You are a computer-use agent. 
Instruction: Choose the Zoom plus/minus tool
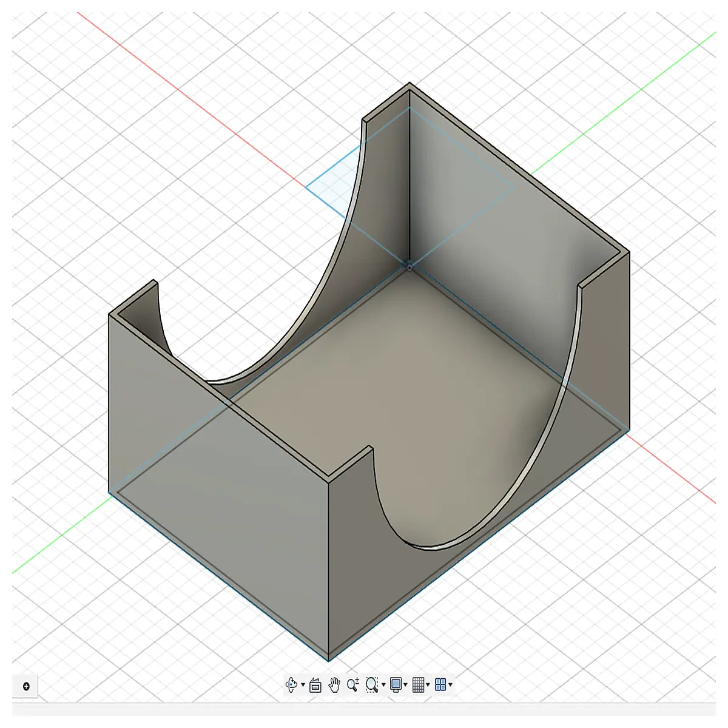(x=353, y=685)
